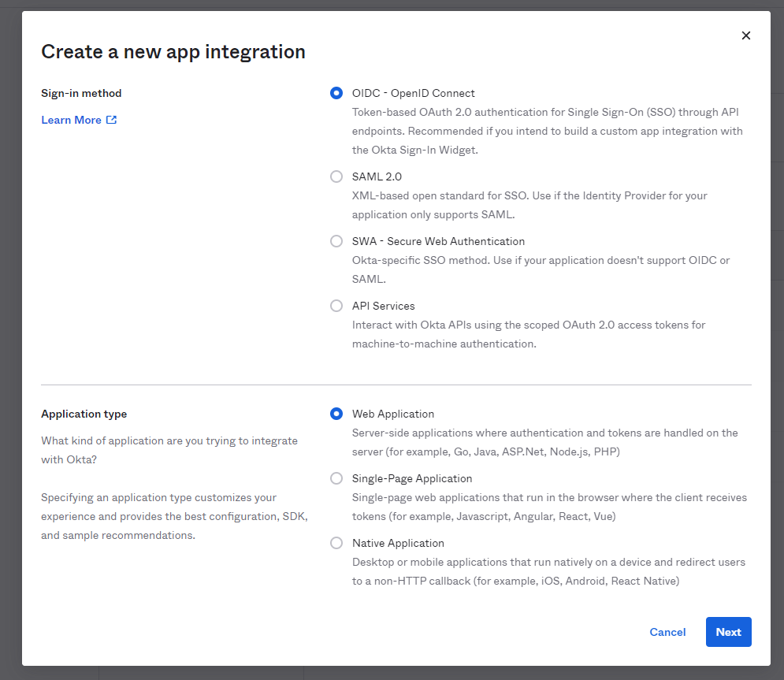The height and width of the screenshot is (680, 784).
Task: Click the SWA - Secure Web Authentication label
Action: 438,241
